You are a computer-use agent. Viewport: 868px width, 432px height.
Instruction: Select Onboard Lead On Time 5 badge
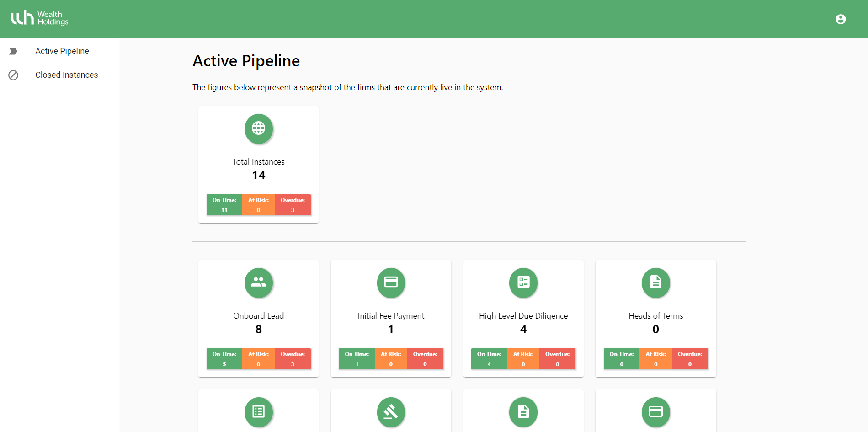tap(224, 359)
